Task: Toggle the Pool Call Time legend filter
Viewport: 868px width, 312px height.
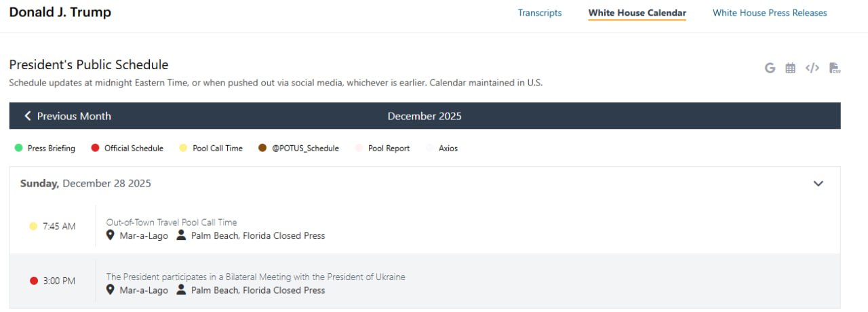Action: 210,148
